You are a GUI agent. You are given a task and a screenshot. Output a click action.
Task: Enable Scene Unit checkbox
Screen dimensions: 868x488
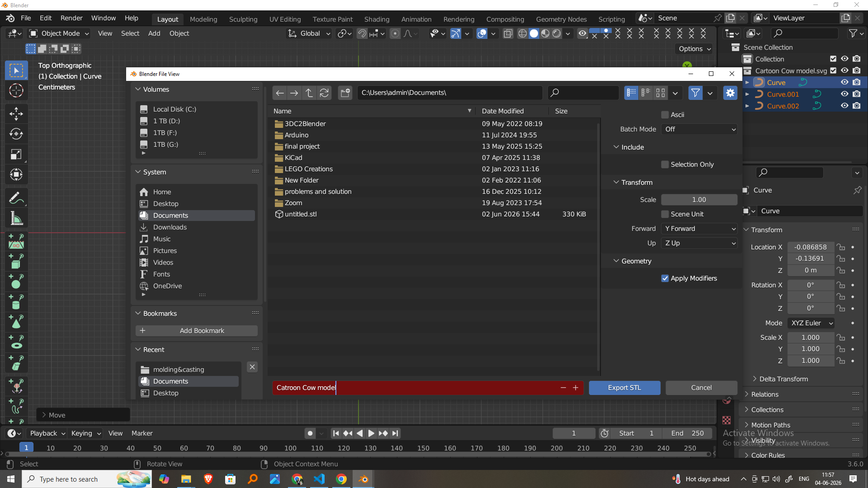[665, 214]
